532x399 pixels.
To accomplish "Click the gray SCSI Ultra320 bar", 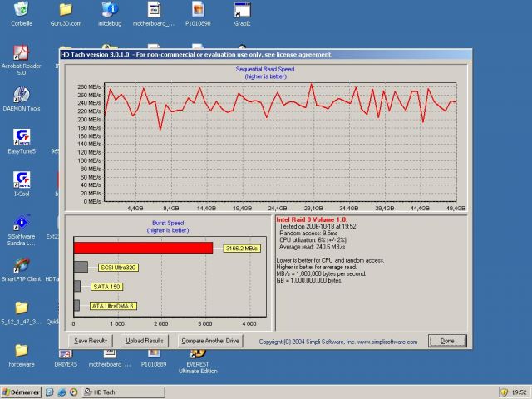I will [x=81, y=267].
